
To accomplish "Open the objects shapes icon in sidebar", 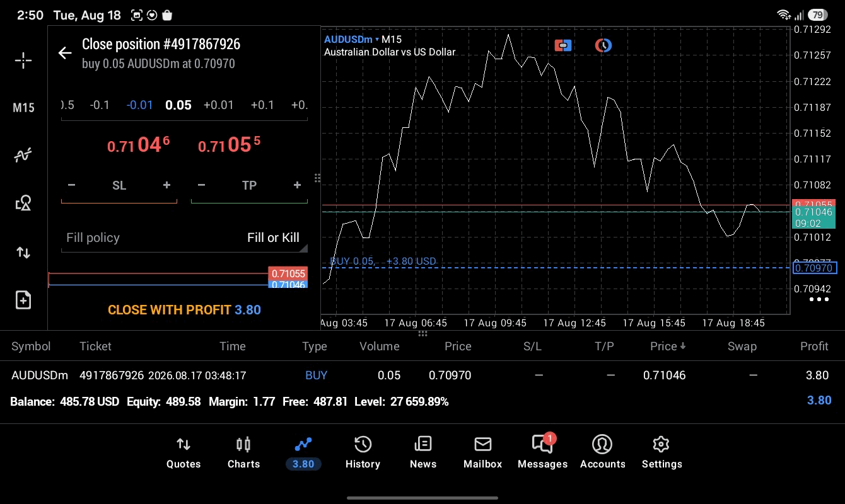I will [x=23, y=203].
